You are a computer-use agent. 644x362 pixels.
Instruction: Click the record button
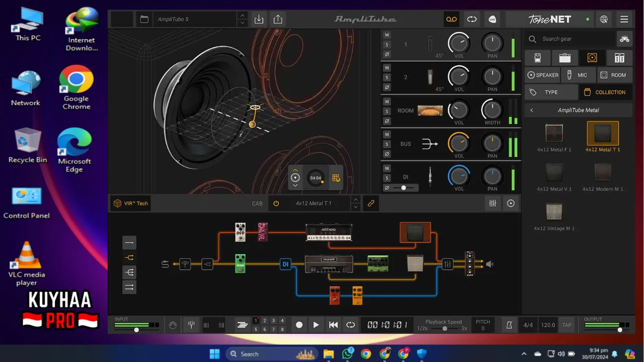click(299, 325)
